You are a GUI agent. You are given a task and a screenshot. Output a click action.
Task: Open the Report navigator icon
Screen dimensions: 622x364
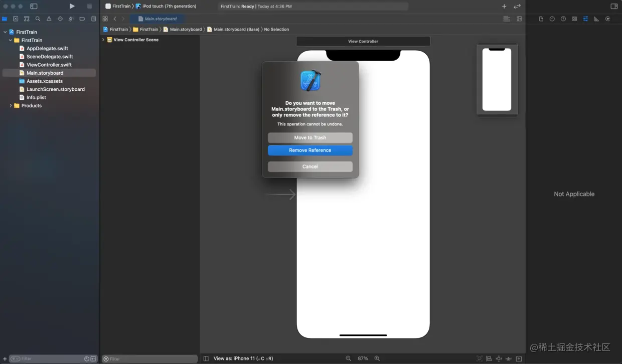pyautogui.click(x=93, y=19)
